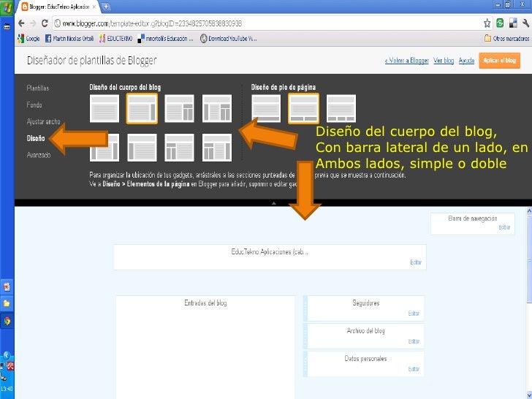Screen dimensions: 532x399
Task: Choose three-column footer layout
Action: (x=341, y=109)
